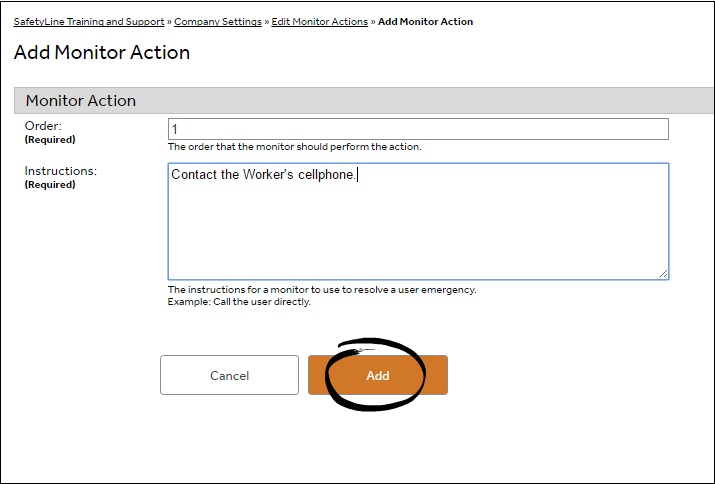Click the help text below Order field
The width and height of the screenshot is (715, 484).
[294, 147]
